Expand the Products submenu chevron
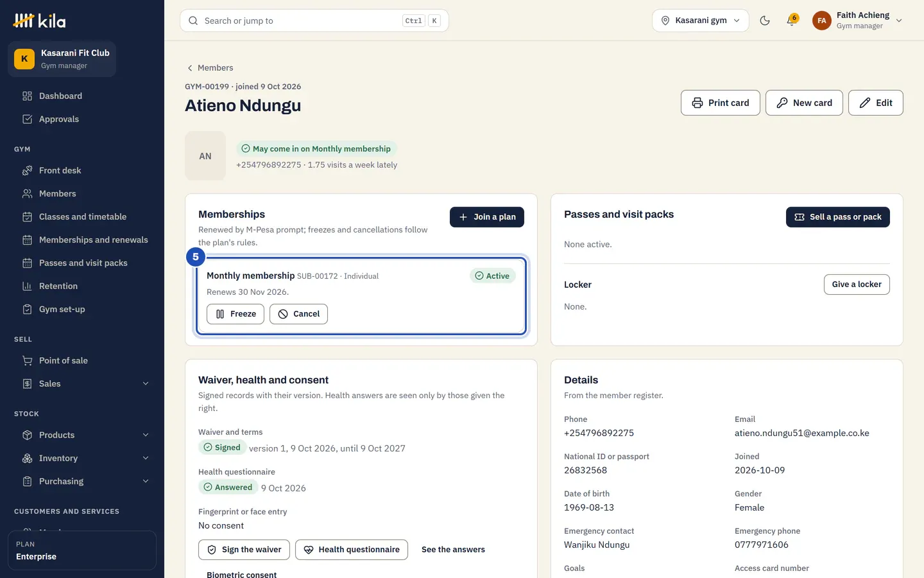 tap(146, 435)
